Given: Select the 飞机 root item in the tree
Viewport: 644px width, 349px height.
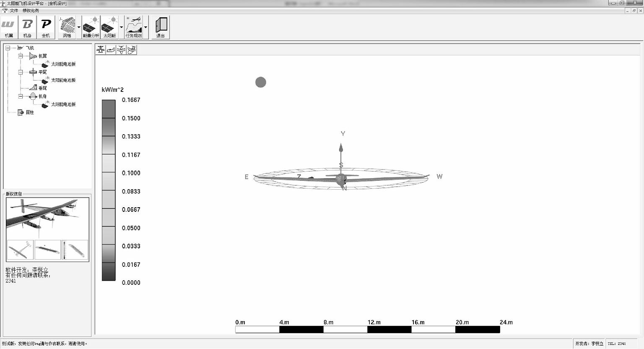Looking at the screenshot, I should tap(30, 48).
